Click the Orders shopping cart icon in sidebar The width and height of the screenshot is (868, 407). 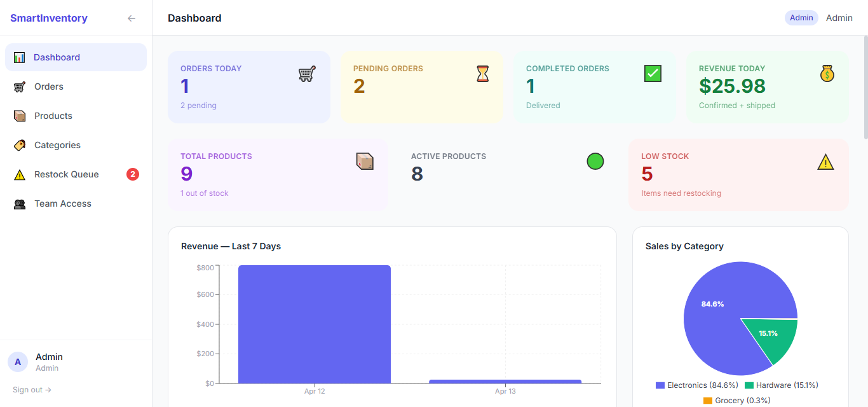(20, 86)
